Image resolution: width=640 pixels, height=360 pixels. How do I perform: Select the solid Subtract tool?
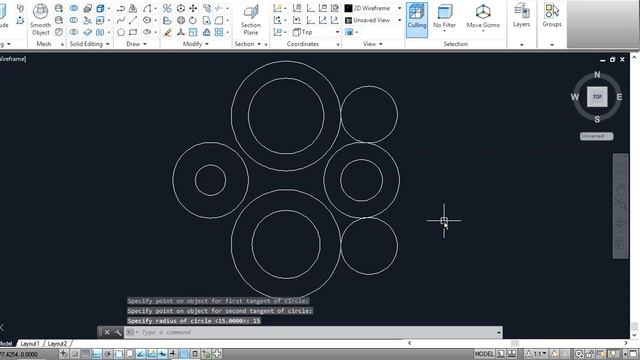74,20
